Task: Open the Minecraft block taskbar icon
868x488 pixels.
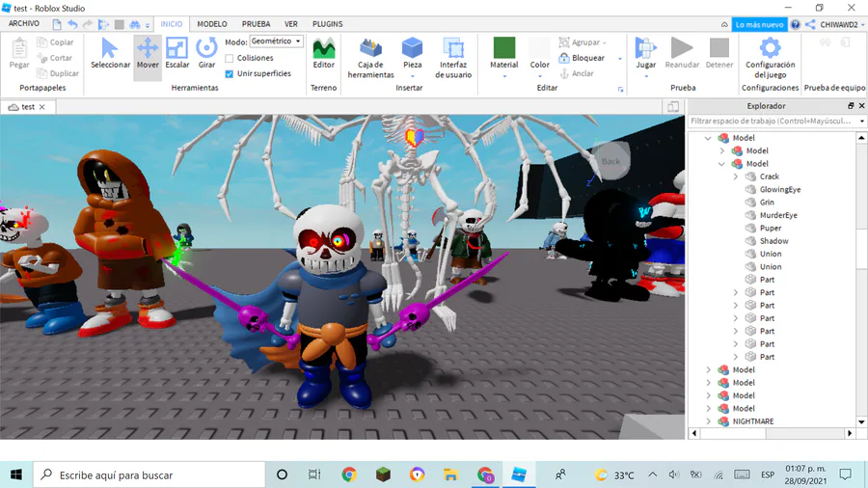Action: point(383,474)
